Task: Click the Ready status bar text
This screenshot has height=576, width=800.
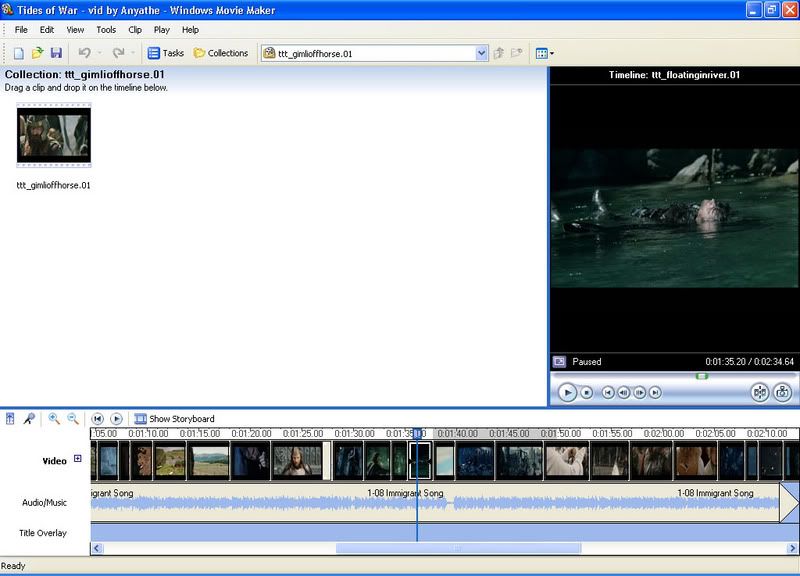Action: tap(13, 566)
